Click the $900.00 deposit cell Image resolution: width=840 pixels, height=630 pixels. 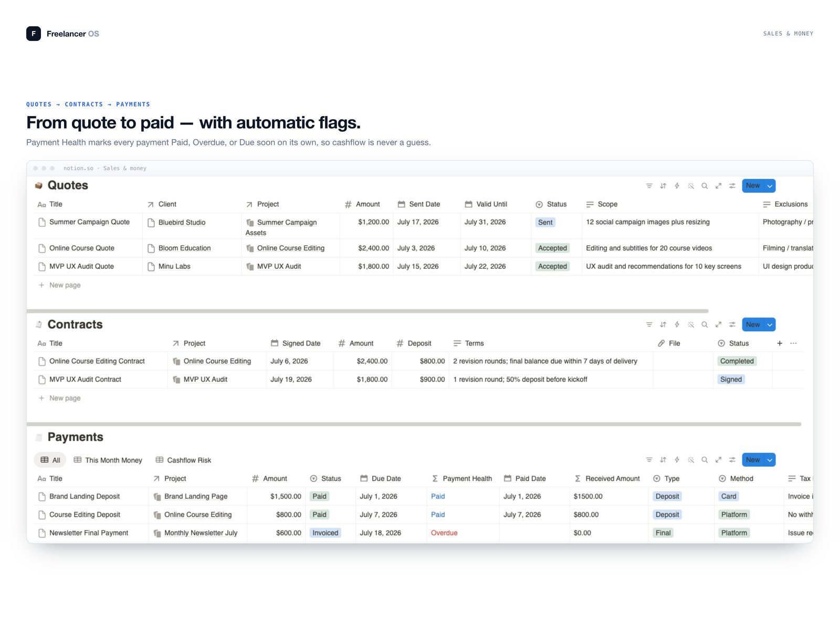(x=421, y=380)
